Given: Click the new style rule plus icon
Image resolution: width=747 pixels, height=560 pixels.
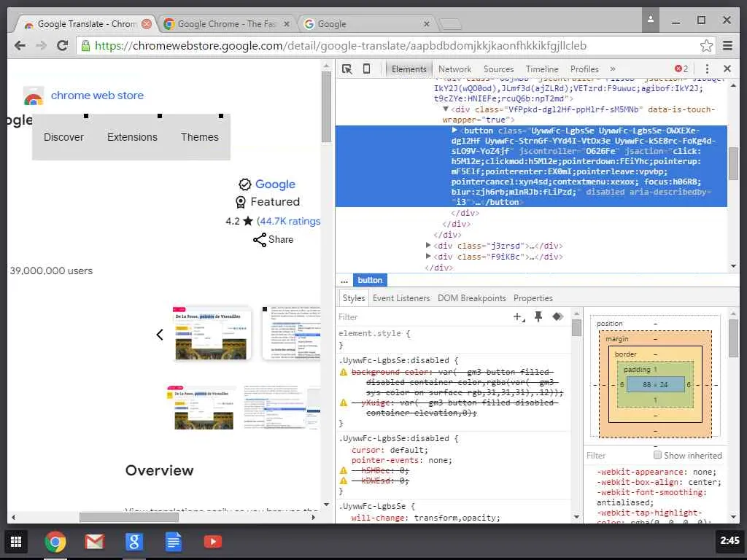Looking at the screenshot, I should click(519, 316).
